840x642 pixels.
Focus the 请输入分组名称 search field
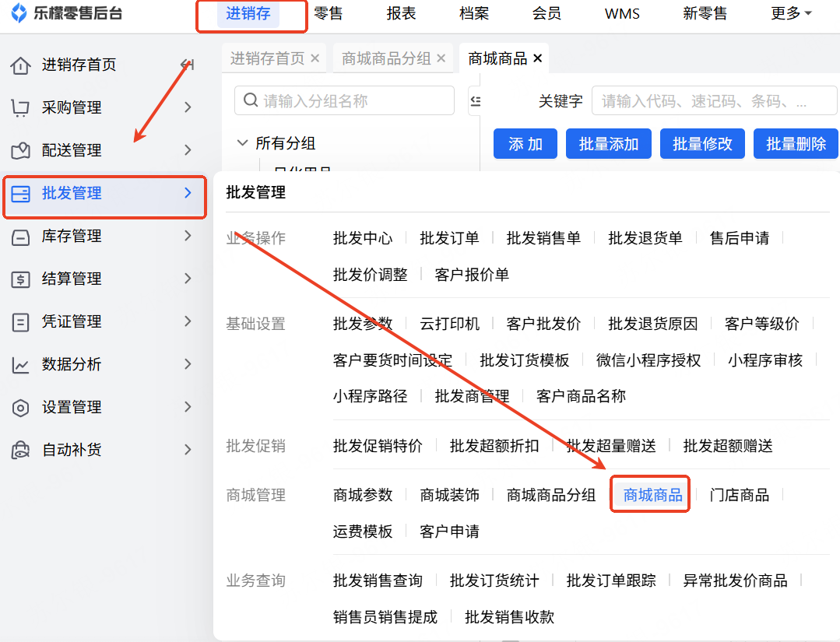(344, 100)
